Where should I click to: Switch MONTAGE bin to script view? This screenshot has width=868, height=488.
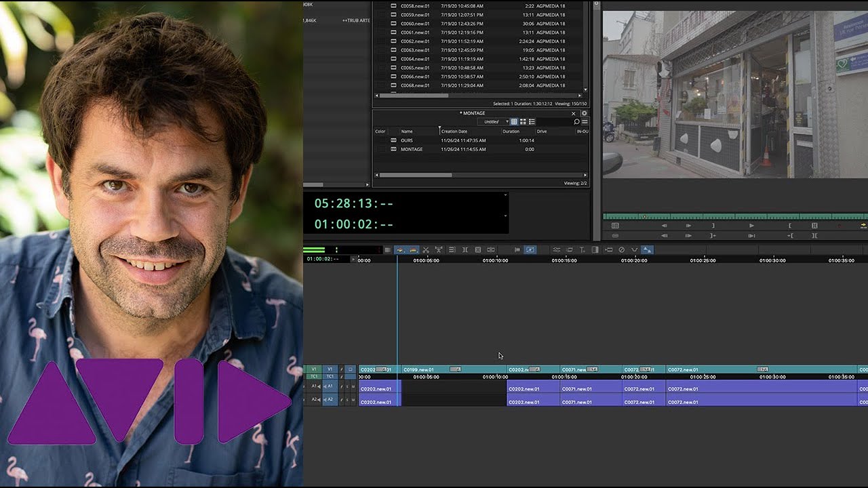[x=532, y=121]
